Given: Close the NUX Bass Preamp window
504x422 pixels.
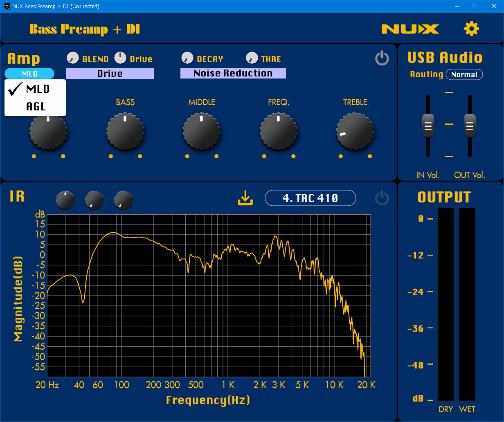Looking at the screenshot, I should [x=494, y=6].
